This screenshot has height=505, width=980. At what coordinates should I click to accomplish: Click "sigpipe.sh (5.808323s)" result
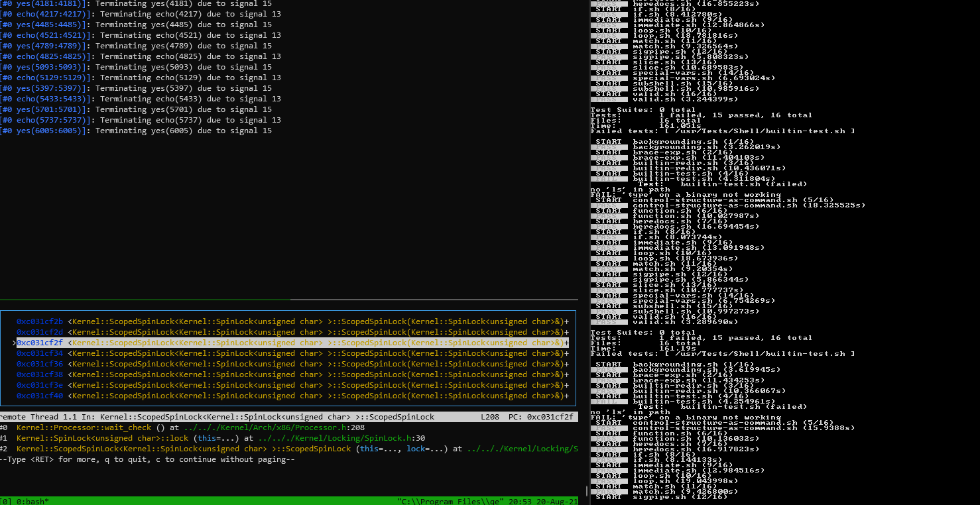click(x=690, y=56)
